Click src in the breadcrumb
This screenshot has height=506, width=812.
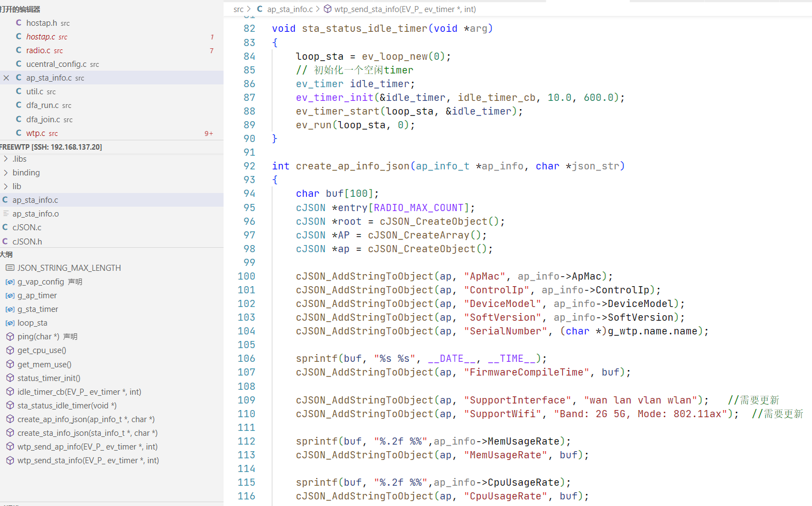[238, 9]
